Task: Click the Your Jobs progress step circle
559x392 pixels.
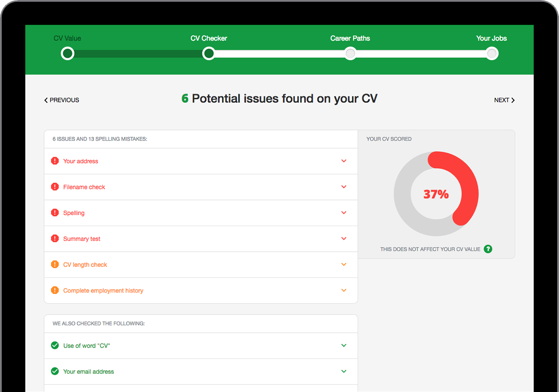Action: [x=492, y=54]
